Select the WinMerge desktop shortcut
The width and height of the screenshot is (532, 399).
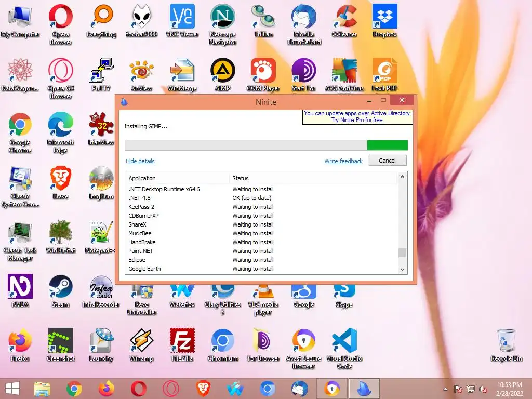182,75
